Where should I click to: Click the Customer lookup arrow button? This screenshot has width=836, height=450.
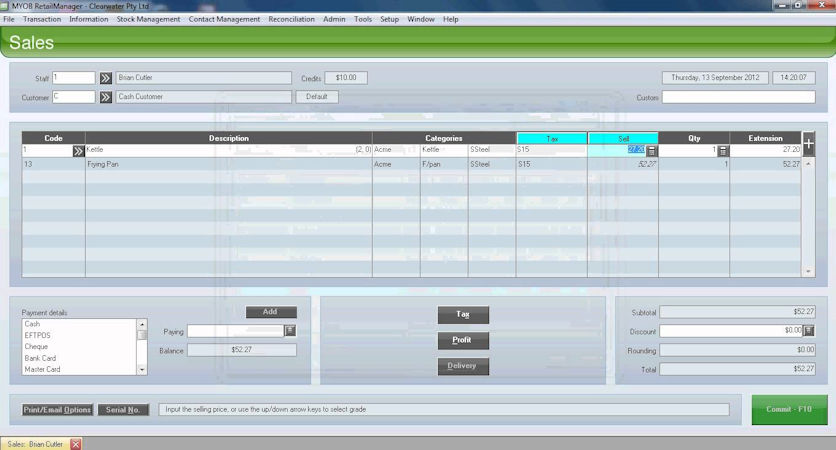(105, 97)
